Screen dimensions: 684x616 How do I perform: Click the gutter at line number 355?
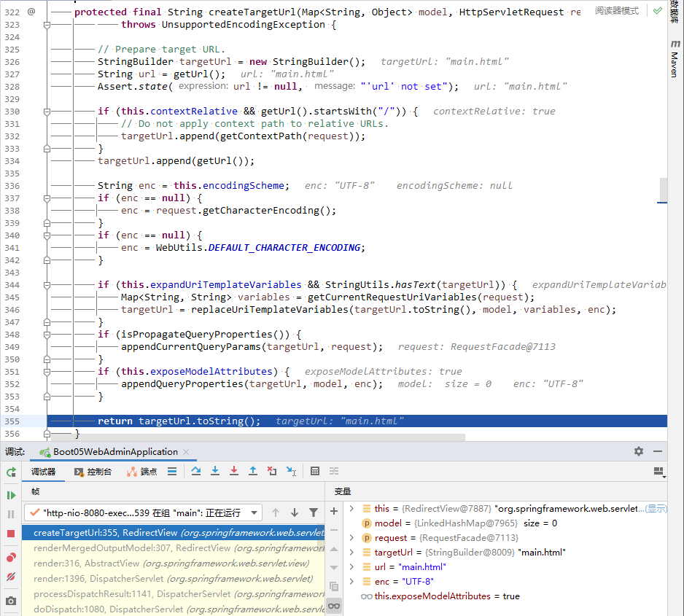12,421
